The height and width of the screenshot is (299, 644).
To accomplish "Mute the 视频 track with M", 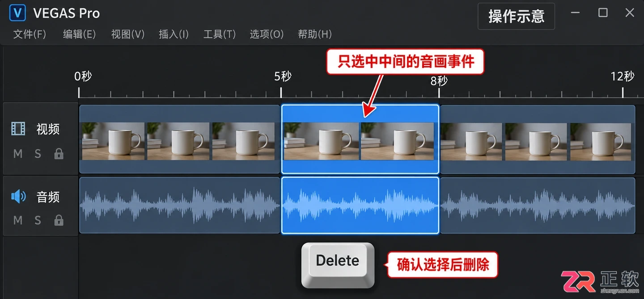I will pyautogui.click(x=18, y=154).
